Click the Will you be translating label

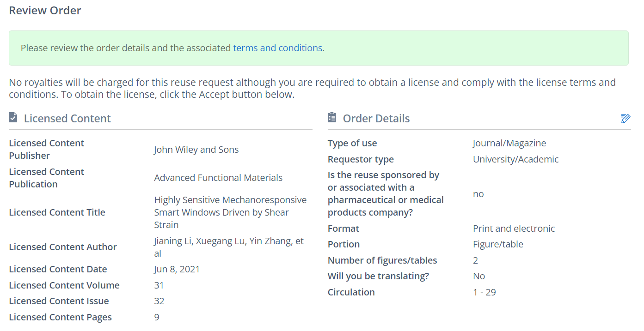click(378, 276)
